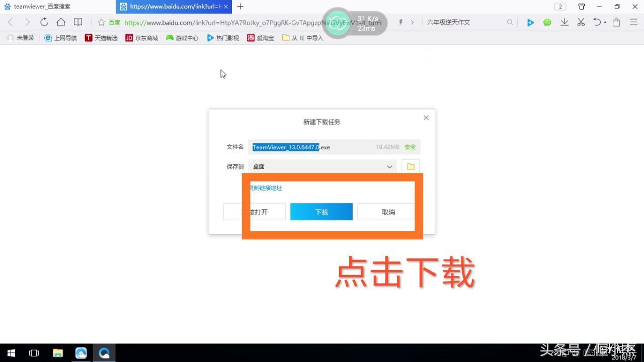
Task: Open the yellow folder icon in the dialog
Action: point(410,166)
